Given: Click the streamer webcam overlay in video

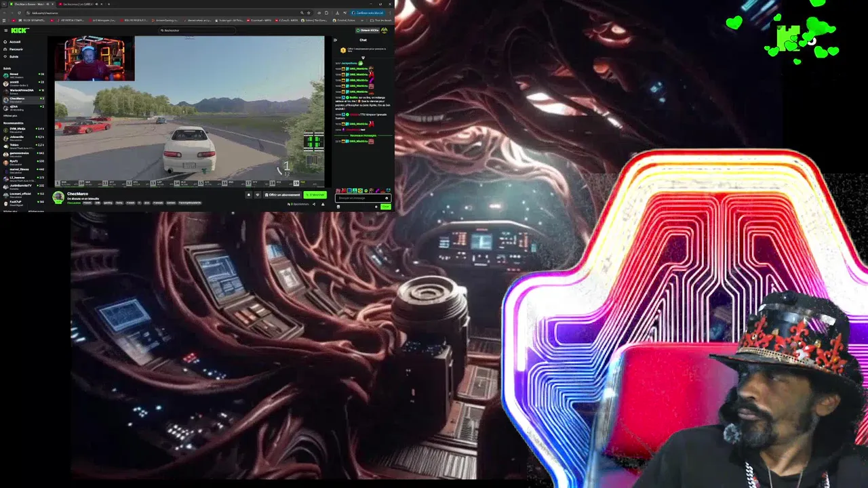Looking at the screenshot, I should pyautogui.click(x=95, y=59).
